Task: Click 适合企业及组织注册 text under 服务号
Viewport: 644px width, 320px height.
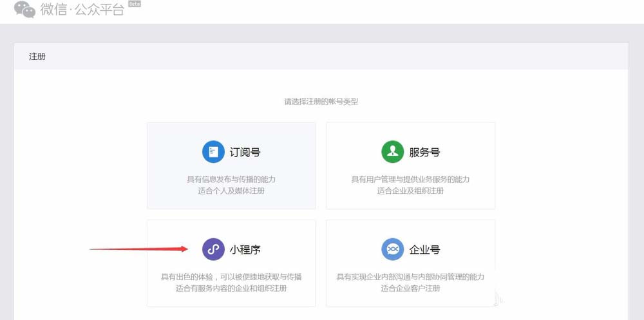Action: point(410,191)
